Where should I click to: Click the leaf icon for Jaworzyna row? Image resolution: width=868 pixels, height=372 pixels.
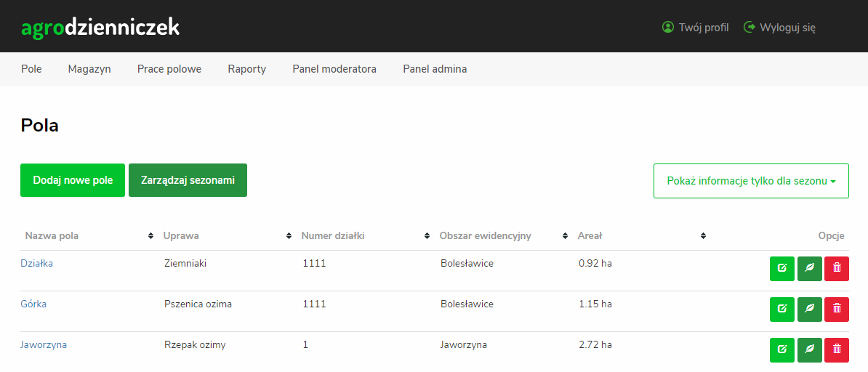click(810, 349)
